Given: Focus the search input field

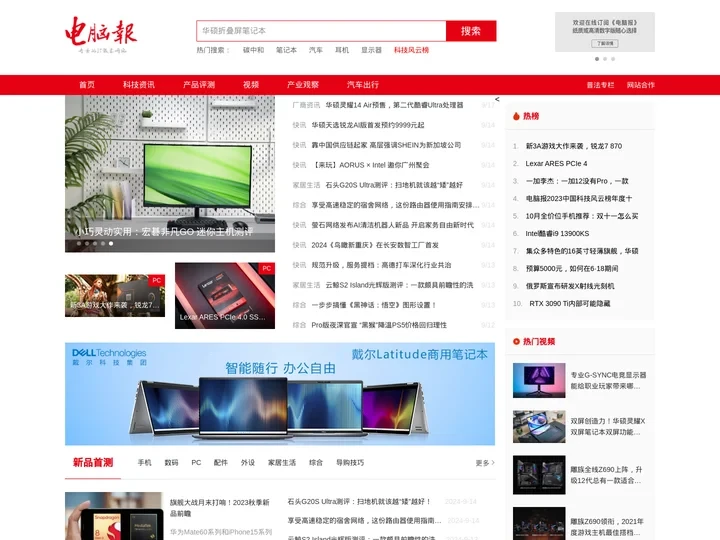Looking at the screenshot, I should point(321,31).
